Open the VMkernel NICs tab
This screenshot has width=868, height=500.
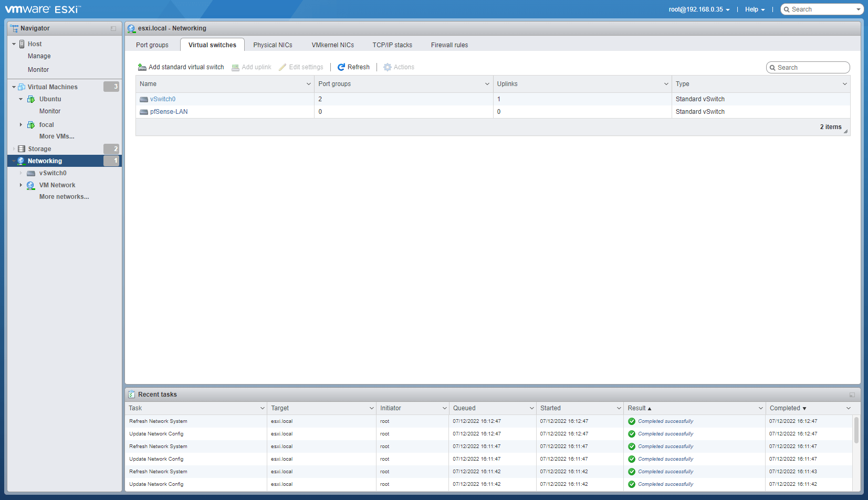tap(333, 45)
